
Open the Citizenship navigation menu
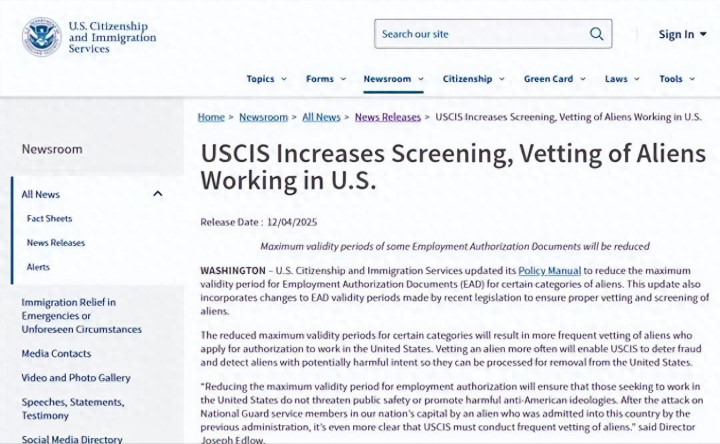473,79
